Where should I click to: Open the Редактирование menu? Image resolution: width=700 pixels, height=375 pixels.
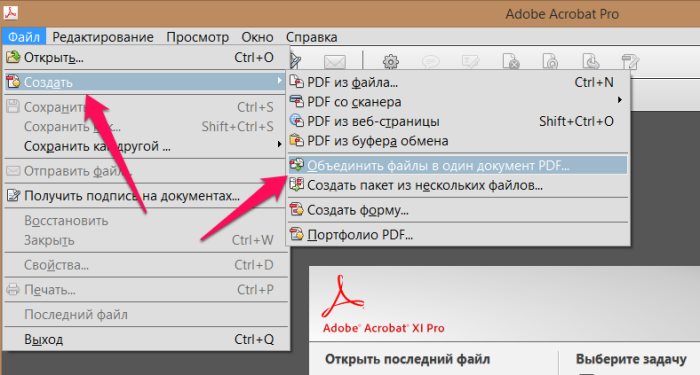click(x=103, y=37)
